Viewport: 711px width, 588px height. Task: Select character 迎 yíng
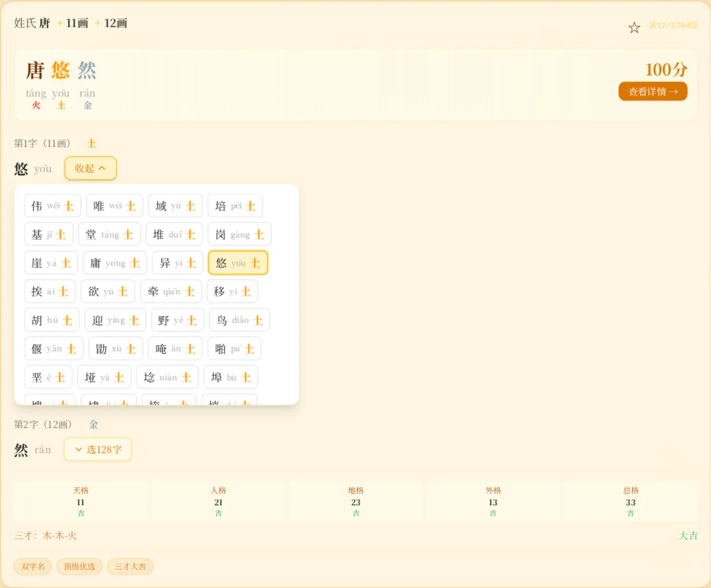coord(116,320)
